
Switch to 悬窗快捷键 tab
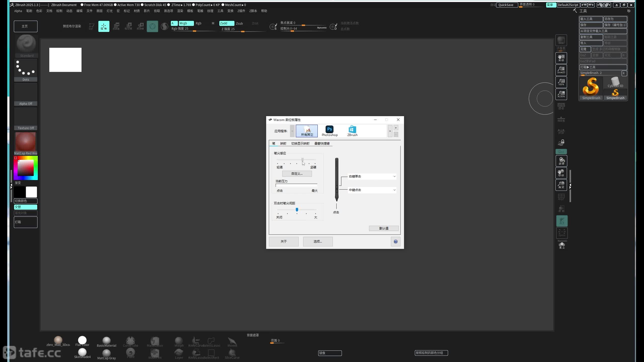pos(322,143)
